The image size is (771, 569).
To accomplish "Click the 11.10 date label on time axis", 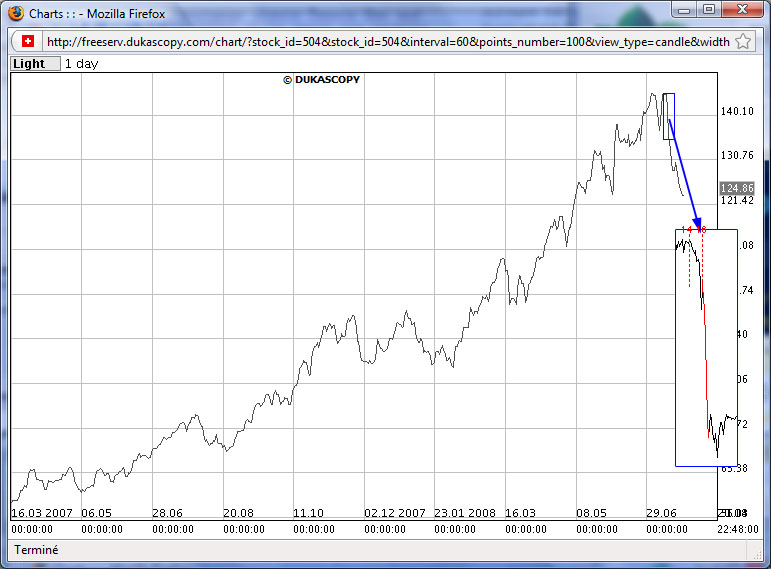I will 307,513.
